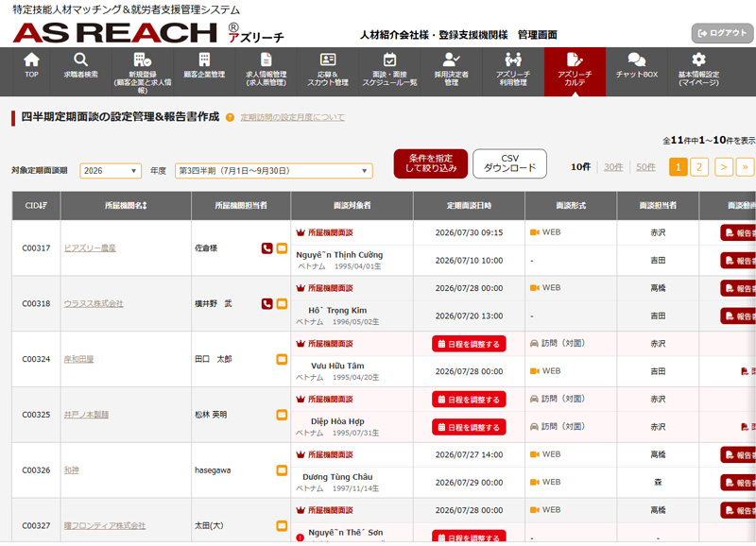The image size is (756, 546).
Task: Click the mail icon in row C00325
Action: tap(282, 415)
